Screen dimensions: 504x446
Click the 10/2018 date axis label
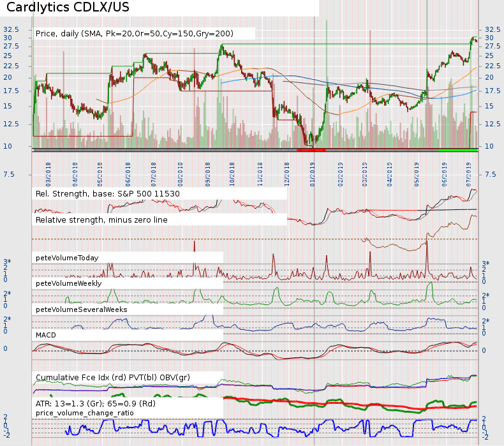232,174
